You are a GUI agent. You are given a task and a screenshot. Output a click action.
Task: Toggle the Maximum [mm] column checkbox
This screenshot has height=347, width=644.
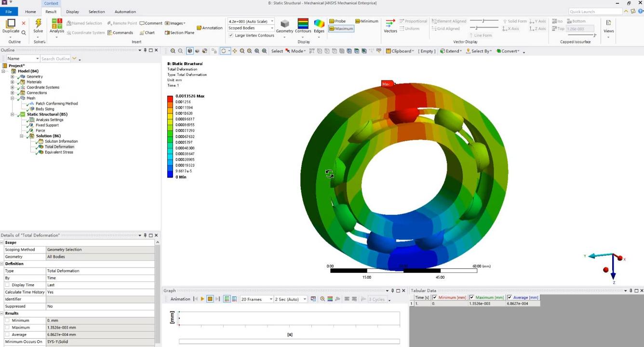click(x=472, y=297)
